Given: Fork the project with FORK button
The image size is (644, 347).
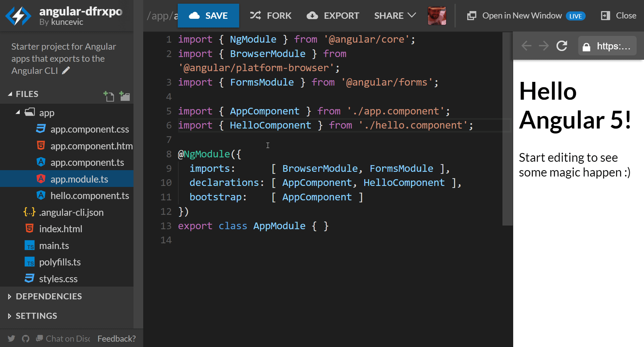Looking at the screenshot, I should (x=271, y=16).
